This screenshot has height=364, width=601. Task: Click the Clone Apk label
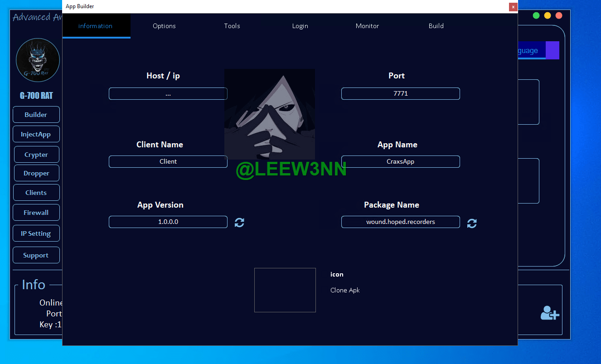click(x=345, y=290)
